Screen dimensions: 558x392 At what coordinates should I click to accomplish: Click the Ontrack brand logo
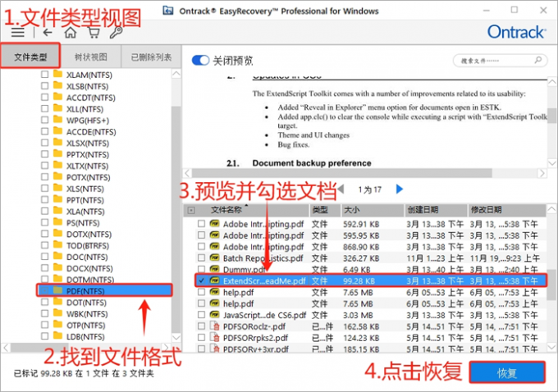[x=516, y=32]
